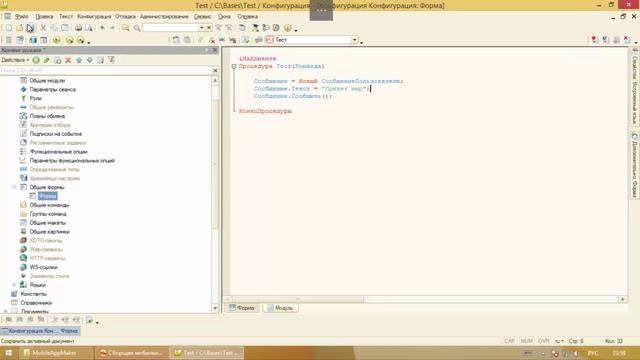Select the Форма window tab in bottom bar
Image resolution: width=640 pixels, height=360 pixels.
pyautogui.click(x=69, y=331)
